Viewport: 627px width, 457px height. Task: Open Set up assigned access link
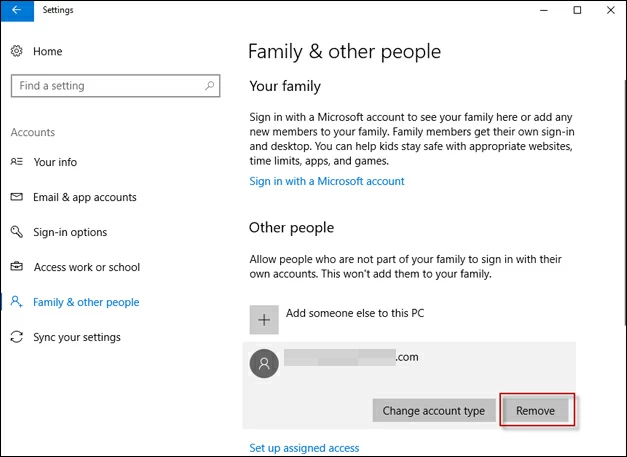[x=304, y=448]
